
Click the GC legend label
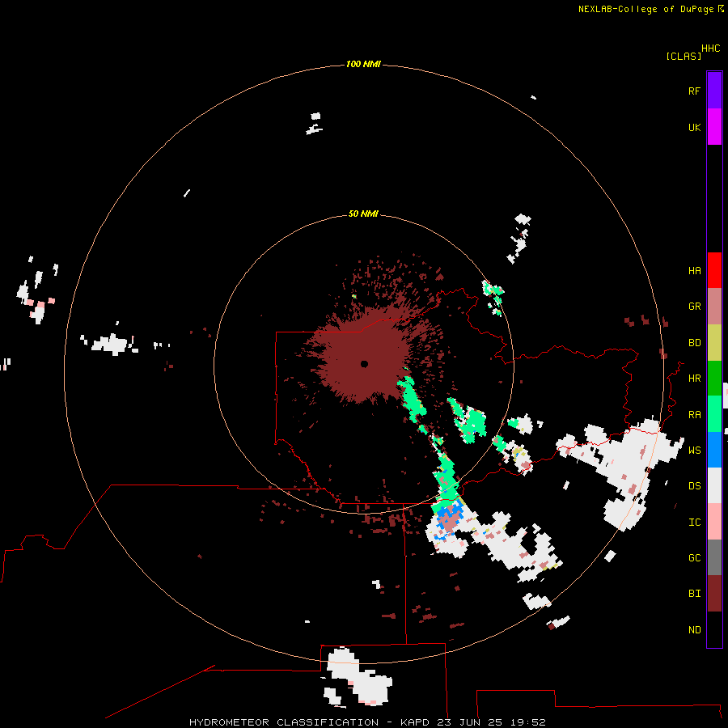pyautogui.click(x=694, y=557)
